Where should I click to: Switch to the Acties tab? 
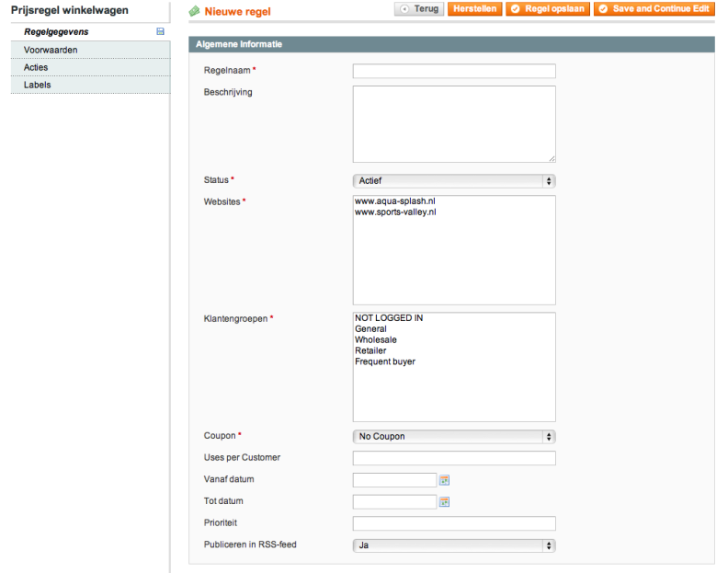pyautogui.click(x=36, y=67)
